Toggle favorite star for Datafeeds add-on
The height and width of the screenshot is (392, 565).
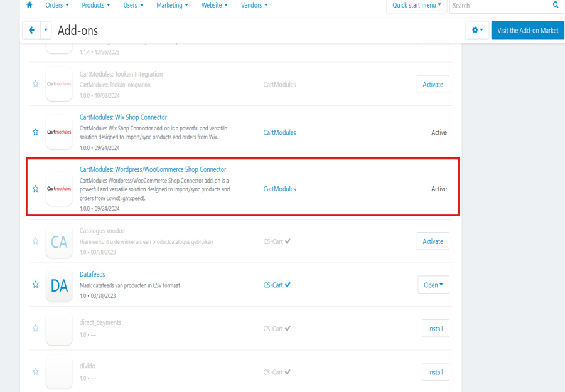click(36, 285)
